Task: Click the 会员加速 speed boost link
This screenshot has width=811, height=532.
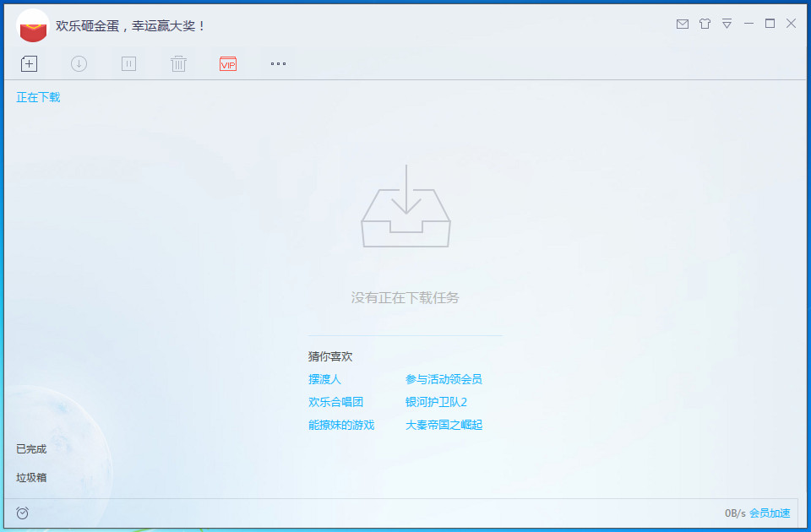Action: tap(767, 513)
